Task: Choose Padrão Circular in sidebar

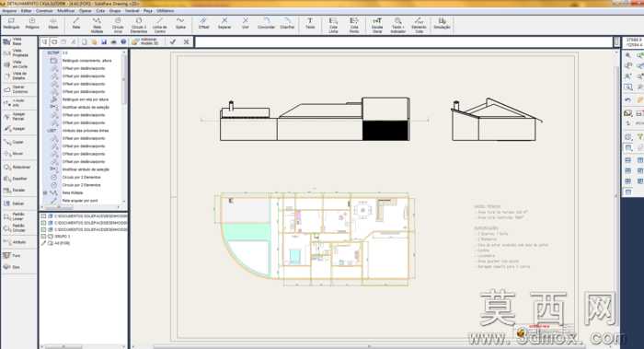Action: (x=16, y=228)
